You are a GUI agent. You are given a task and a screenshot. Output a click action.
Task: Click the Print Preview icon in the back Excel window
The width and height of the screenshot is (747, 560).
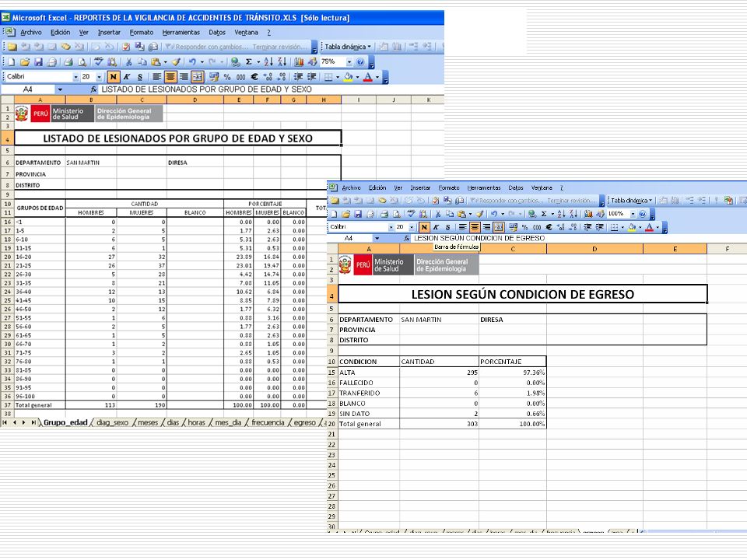tap(82, 62)
